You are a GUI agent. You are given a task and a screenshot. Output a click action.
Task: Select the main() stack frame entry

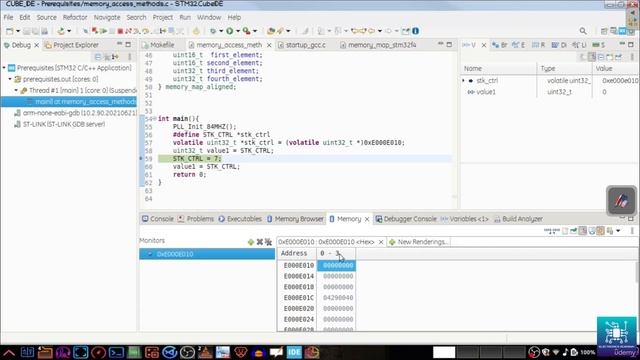tap(68, 102)
